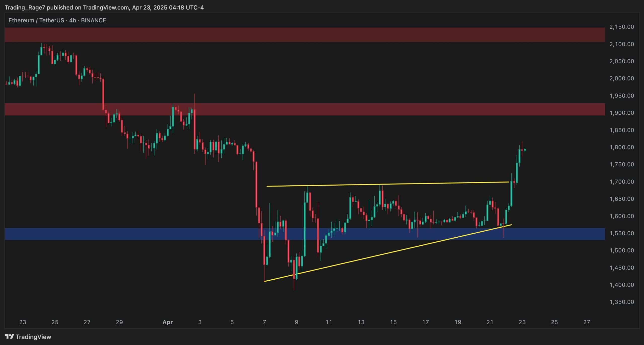Click the 7 date marker on time axis

(264, 322)
